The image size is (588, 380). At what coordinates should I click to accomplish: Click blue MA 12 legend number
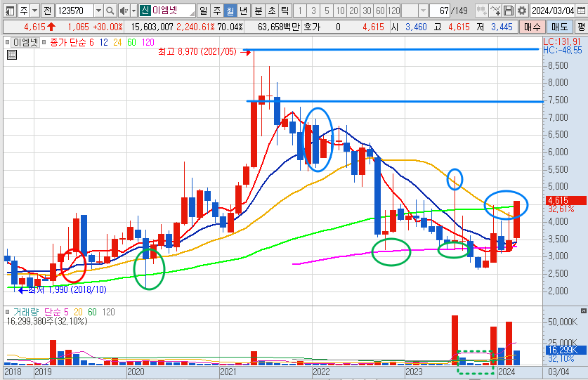104,42
